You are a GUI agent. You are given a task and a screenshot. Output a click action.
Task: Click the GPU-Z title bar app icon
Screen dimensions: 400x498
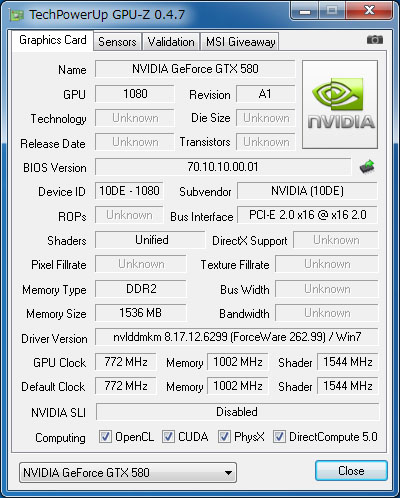click(17, 15)
